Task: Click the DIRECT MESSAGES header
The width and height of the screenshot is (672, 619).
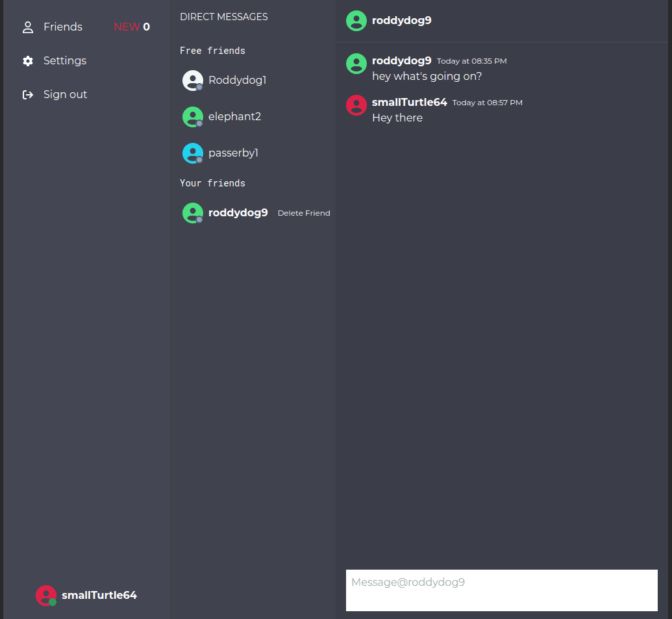Action: tap(224, 17)
